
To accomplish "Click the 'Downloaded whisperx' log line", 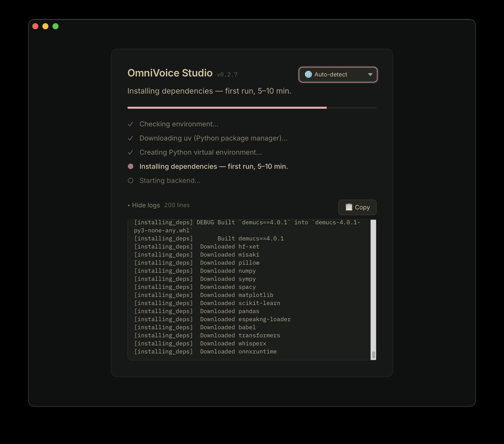I will coord(200,343).
